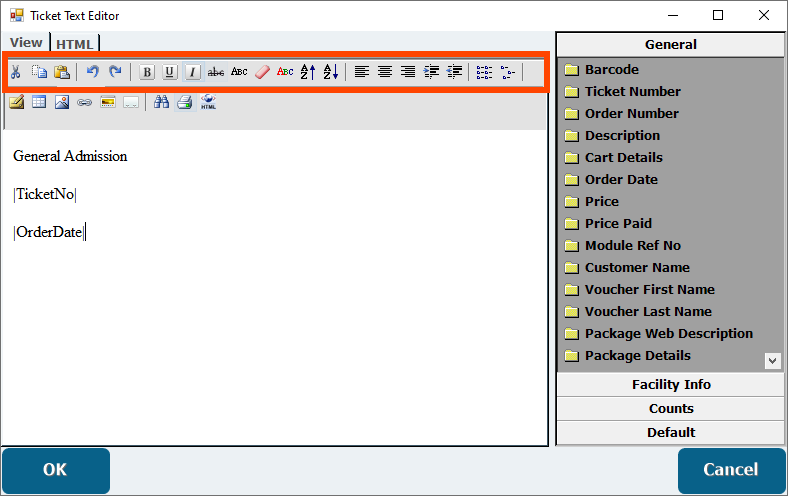Sort text ascending A to Z

(308, 72)
